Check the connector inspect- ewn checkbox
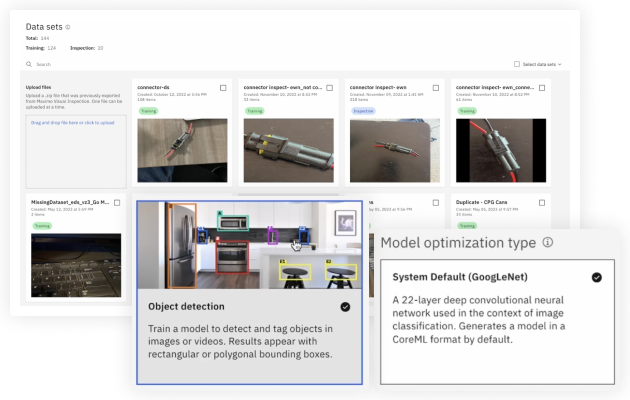 tap(436, 88)
